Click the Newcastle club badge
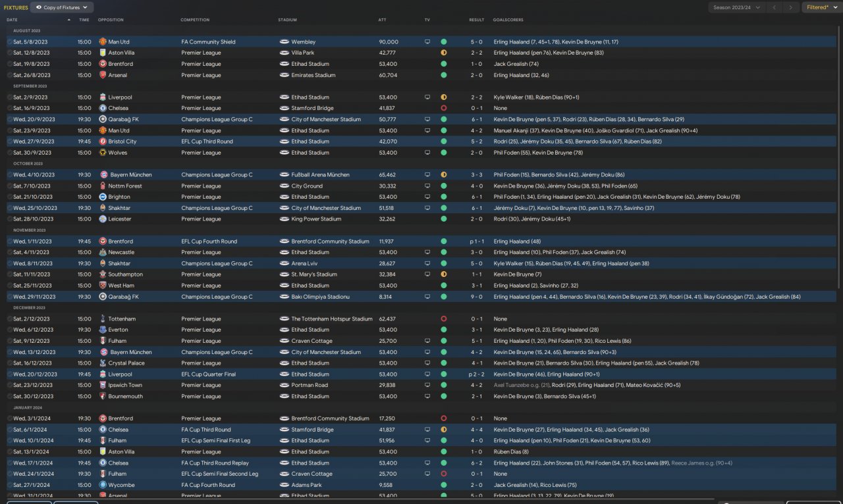The image size is (843, 504). point(103,252)
